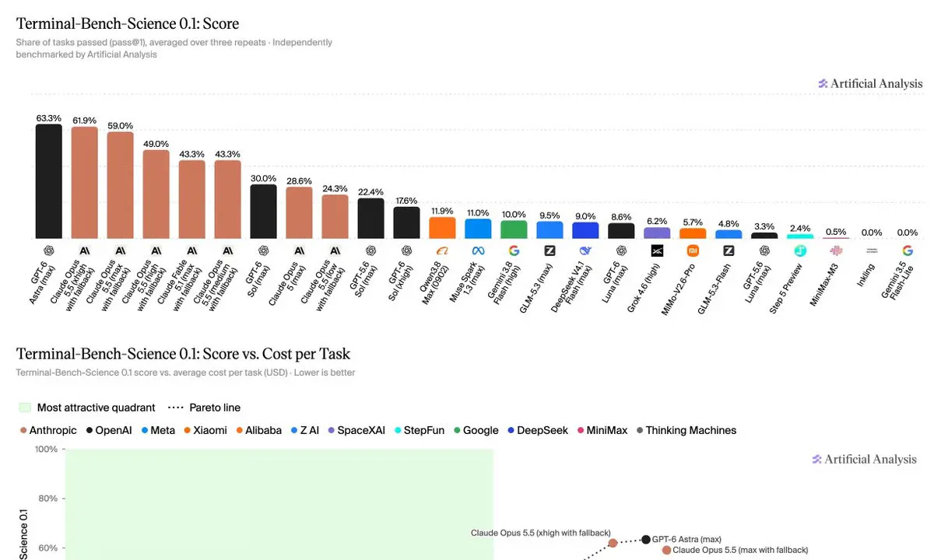
Task: Click the StepFun logo under Step 5 Preview
Action: (x=800, y=250)
